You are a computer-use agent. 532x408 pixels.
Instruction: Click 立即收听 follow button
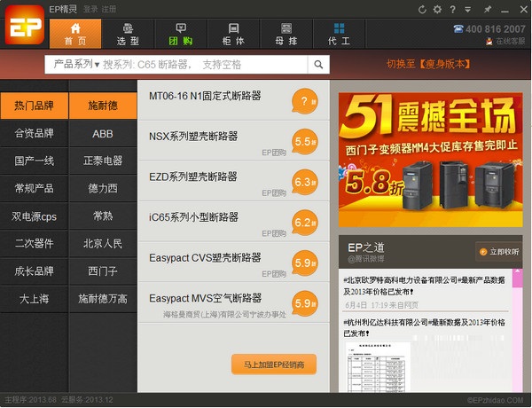498,252
